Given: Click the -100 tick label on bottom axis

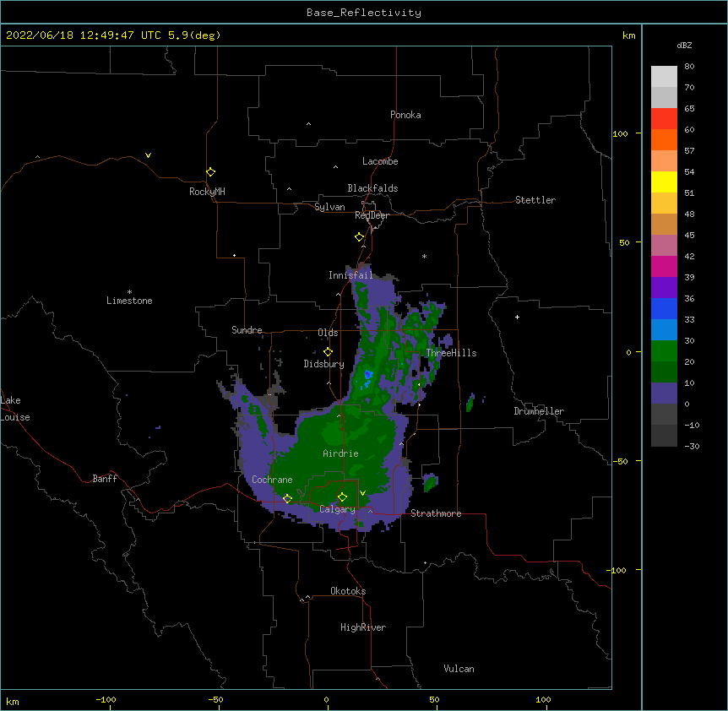Looking at the screenshot, I should (106, 699).
